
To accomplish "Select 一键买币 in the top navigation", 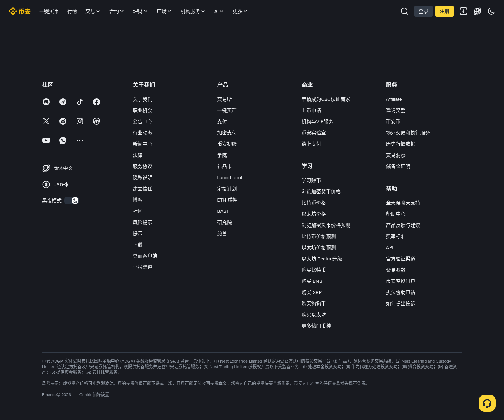I will click(x=49, y=11).
